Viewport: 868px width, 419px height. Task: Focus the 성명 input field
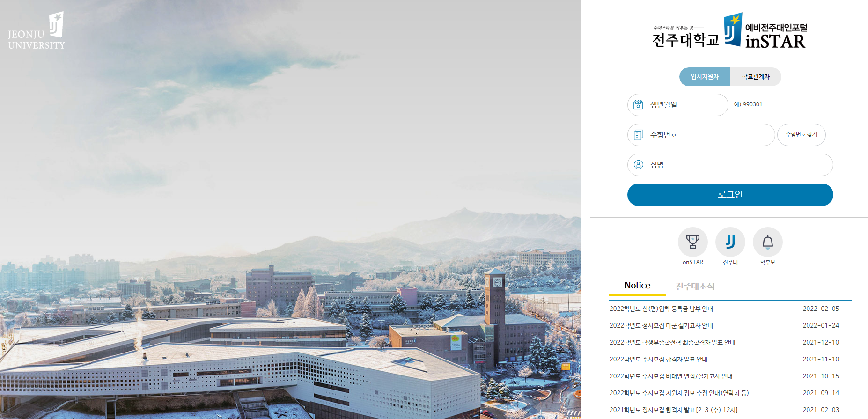pyautogui.click(x=730, y=165)
